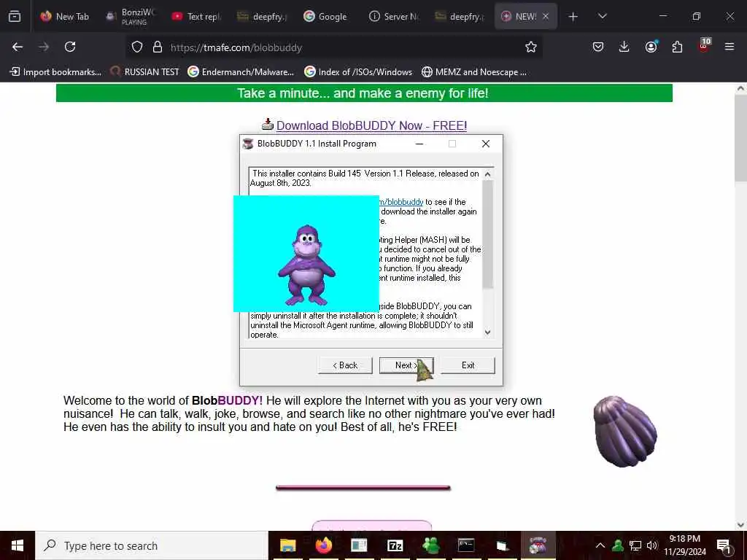The width and height of the screenshot is (747, 560).
Task: Open the network tray icon
Action: pyautogui.click(x=635, y=545)
